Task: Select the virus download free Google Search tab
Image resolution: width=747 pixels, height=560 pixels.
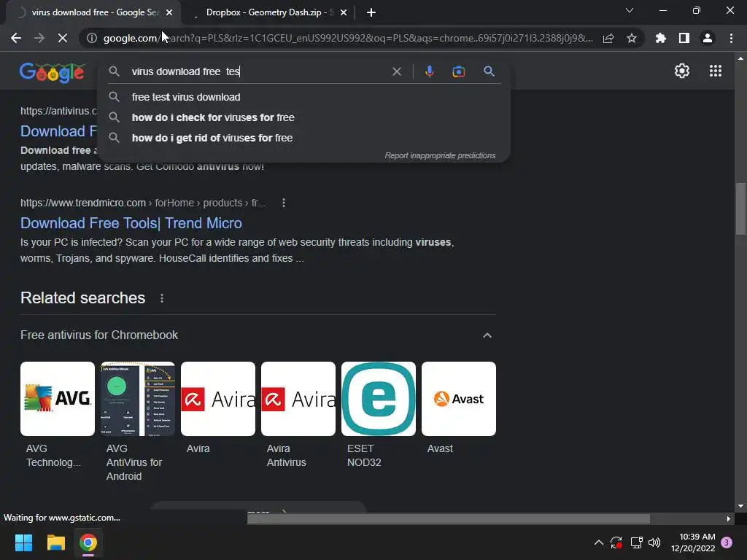Action: 94,12
